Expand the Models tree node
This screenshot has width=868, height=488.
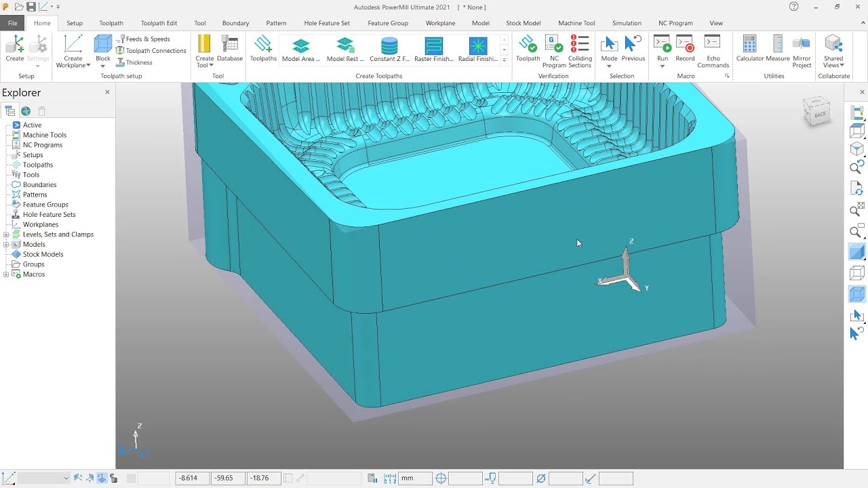[x=6, y=245]
